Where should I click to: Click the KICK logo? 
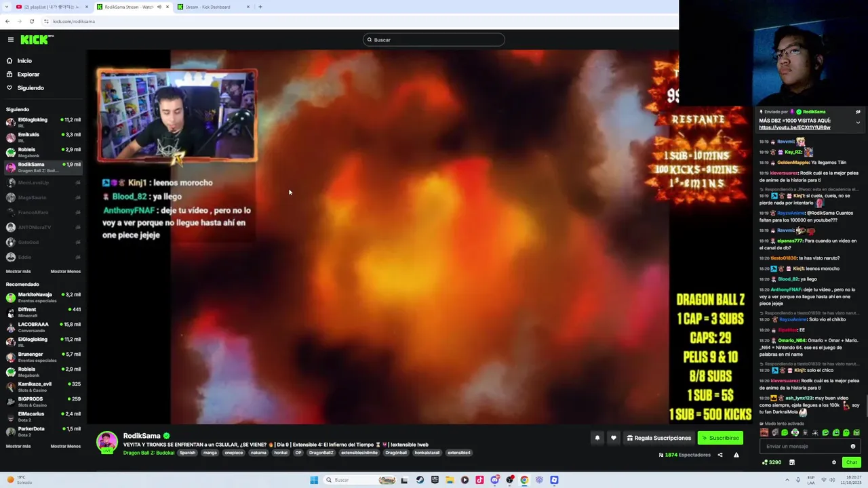(x=37, y=40)
